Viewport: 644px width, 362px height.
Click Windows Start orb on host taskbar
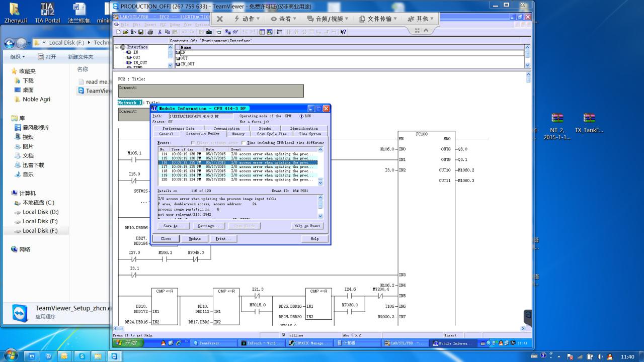pos(11,355)
